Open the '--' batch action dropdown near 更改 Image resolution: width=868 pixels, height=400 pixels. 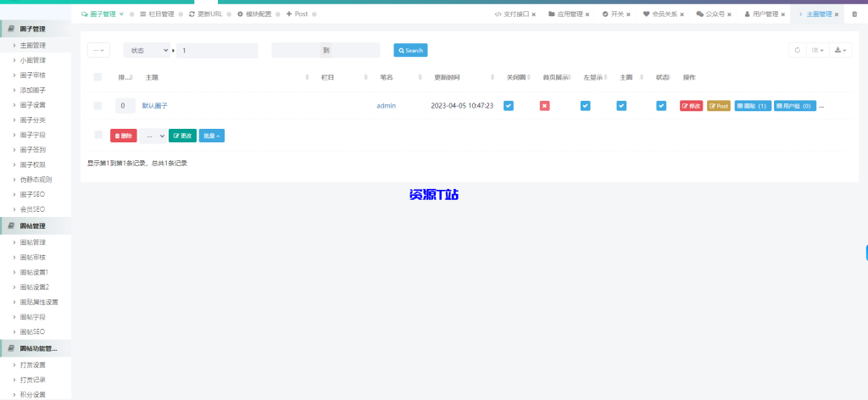pos(153,136)
